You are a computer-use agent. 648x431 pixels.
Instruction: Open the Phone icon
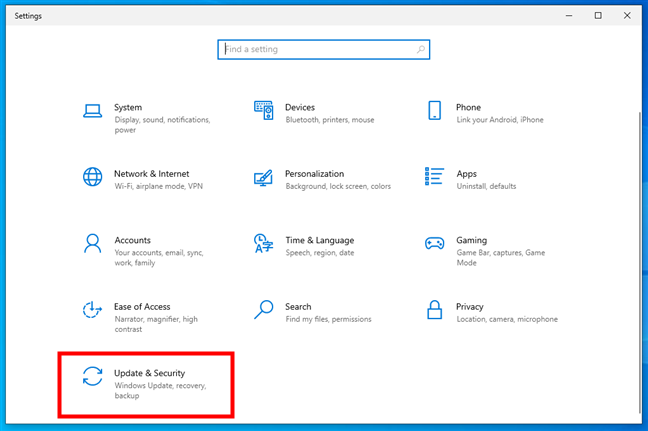pyautogui.click(x=434, y=110)
